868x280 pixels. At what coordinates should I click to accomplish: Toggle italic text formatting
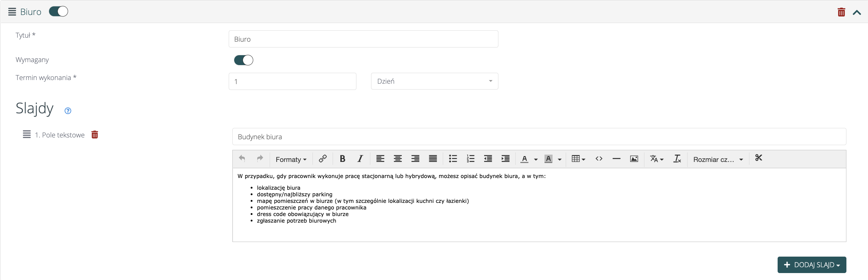[360, 159]
